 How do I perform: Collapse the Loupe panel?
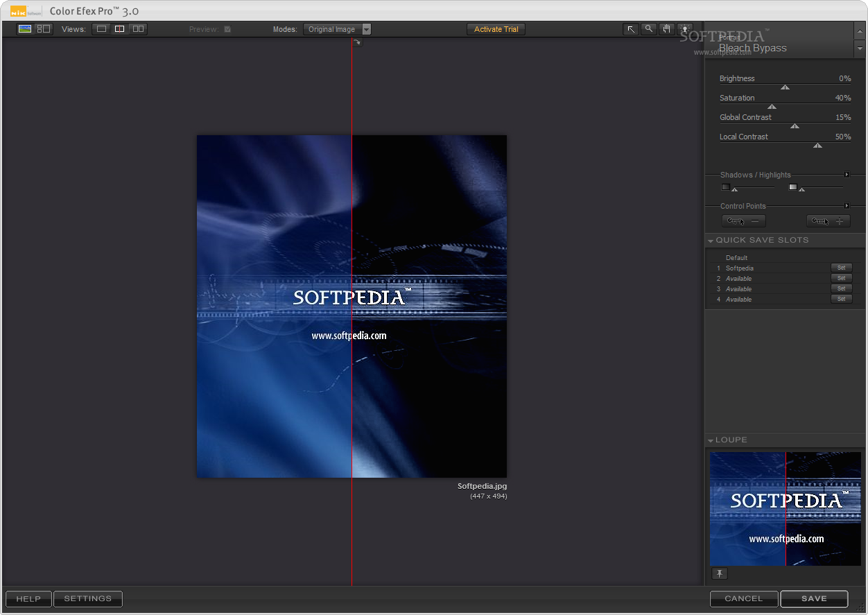point(711,440)
